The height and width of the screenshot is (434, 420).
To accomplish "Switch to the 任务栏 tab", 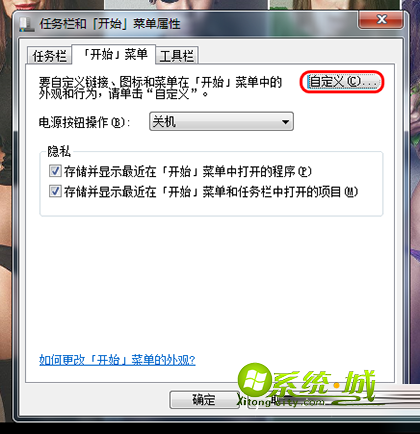I will click(49, 55).
